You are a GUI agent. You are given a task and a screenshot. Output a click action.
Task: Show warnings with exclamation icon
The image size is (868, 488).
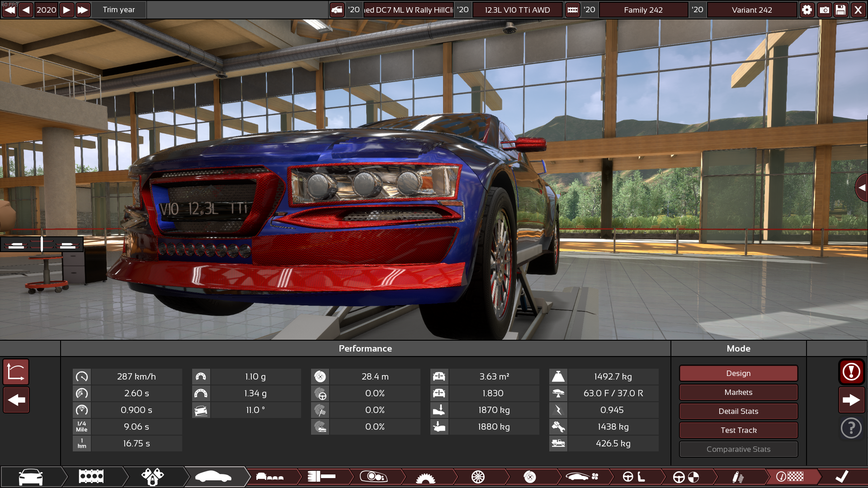(x=851, y=372)
